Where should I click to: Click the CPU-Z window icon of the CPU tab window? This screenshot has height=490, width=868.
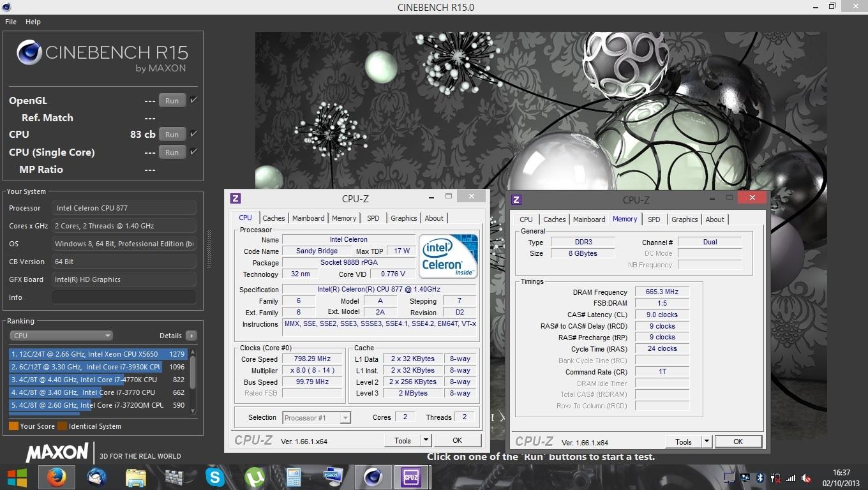pos(236,198)
